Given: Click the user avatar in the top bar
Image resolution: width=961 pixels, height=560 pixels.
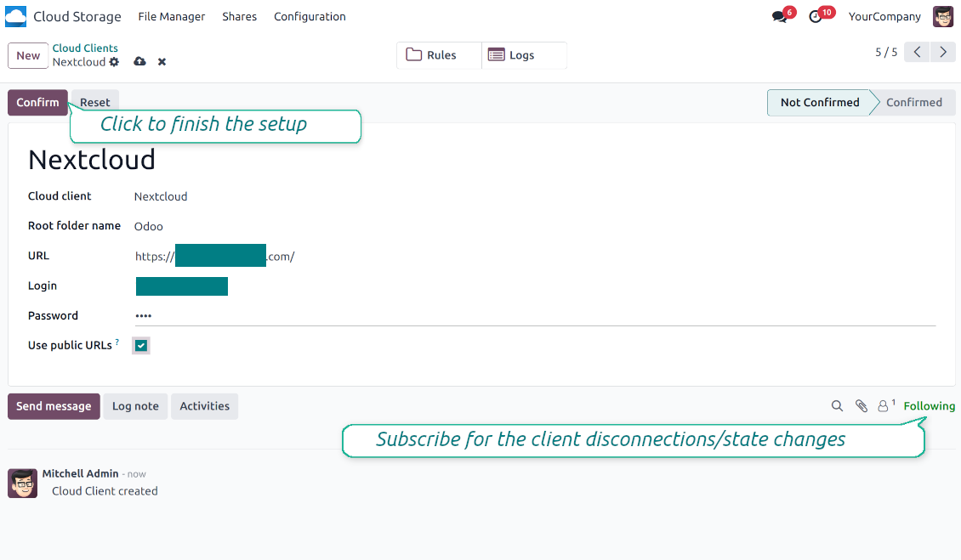Looking at the screenshot, I should pyautogui.click(x=943, y=16).
